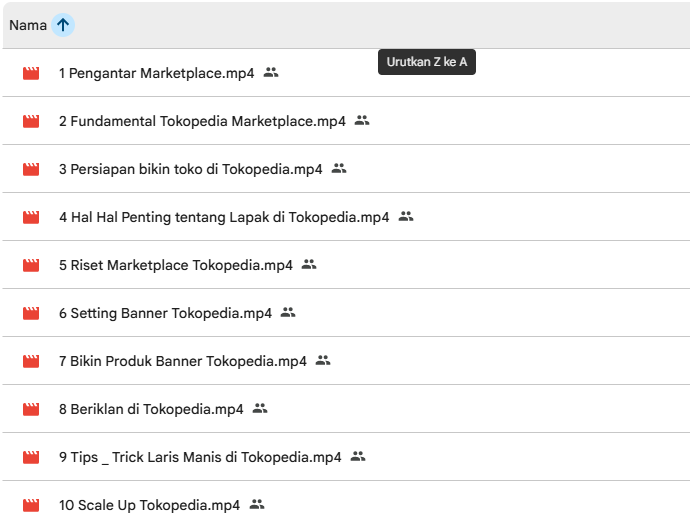Click the Nama column header label
Image resolution: width=690 pixels, height=525 pixels.
coord(28,25)
